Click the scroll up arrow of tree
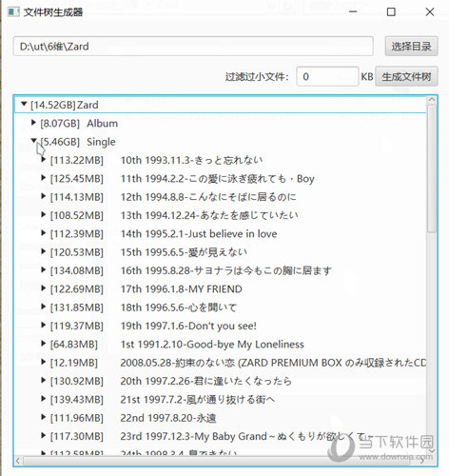449x476 pixels. pos(432,100)
